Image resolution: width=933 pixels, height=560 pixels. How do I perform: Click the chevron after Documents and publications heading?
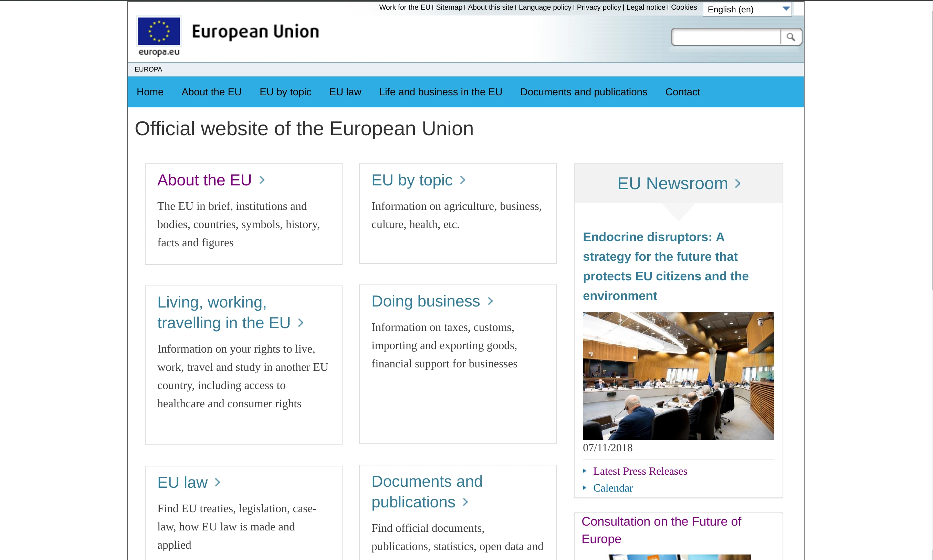pos(465,502)
